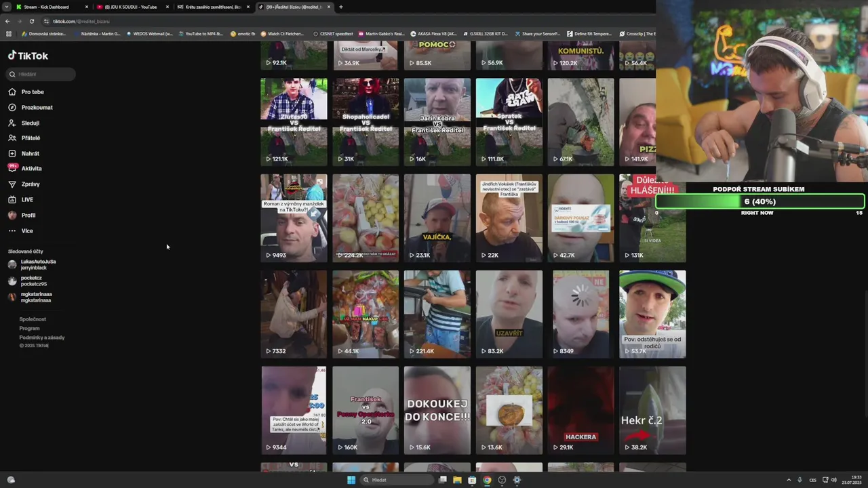This screenshot has height=488, width=868.
Task: Open followed account LukasAutoJuSa
Action: click(x=33, y=264)
